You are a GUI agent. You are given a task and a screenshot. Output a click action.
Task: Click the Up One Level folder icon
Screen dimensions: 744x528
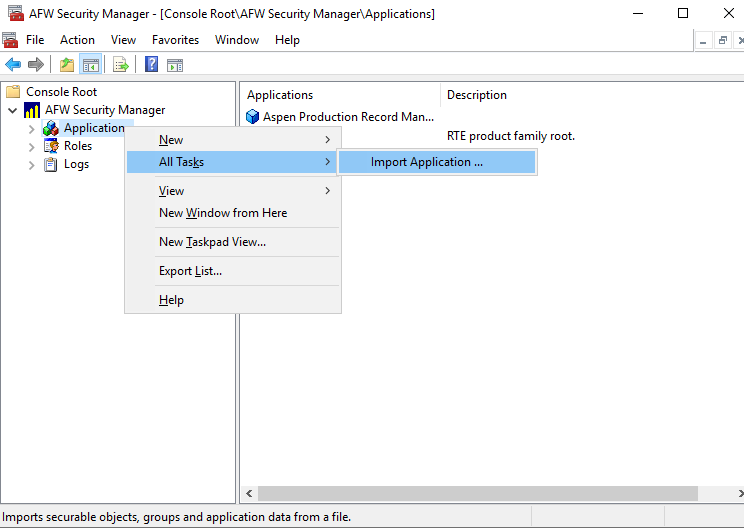[x=66, y=65]
